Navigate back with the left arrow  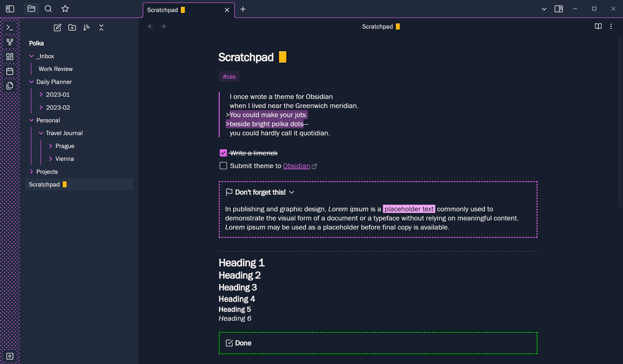pyautogui.click(x=150, y=27)
